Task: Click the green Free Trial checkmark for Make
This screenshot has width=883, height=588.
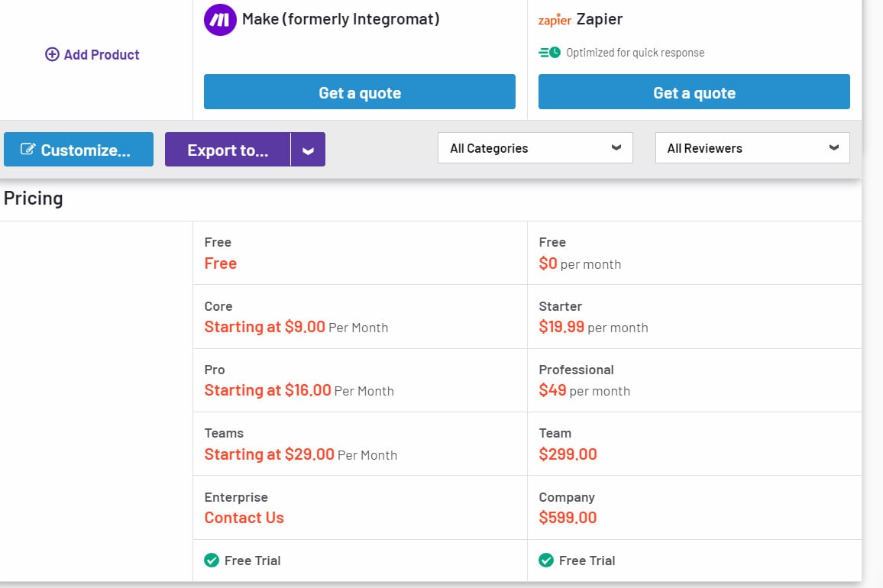Action: click(x=212, y=561)
